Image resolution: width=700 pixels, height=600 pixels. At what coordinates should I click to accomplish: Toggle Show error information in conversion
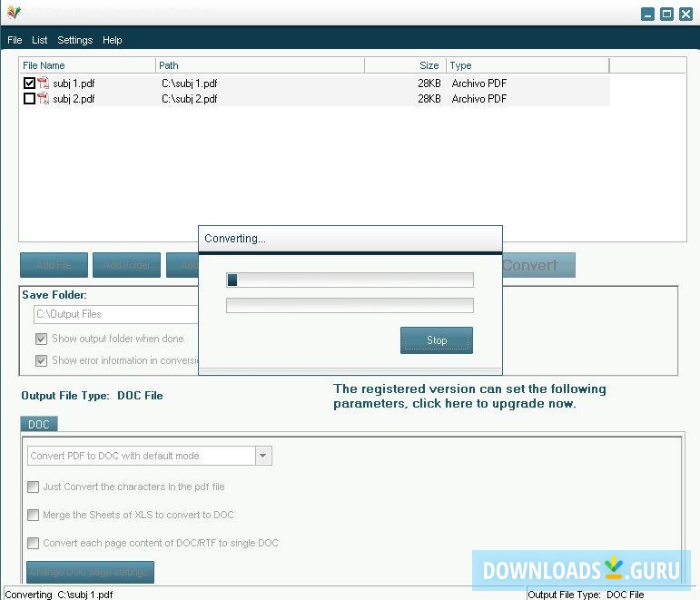click(x=41, y=360)
